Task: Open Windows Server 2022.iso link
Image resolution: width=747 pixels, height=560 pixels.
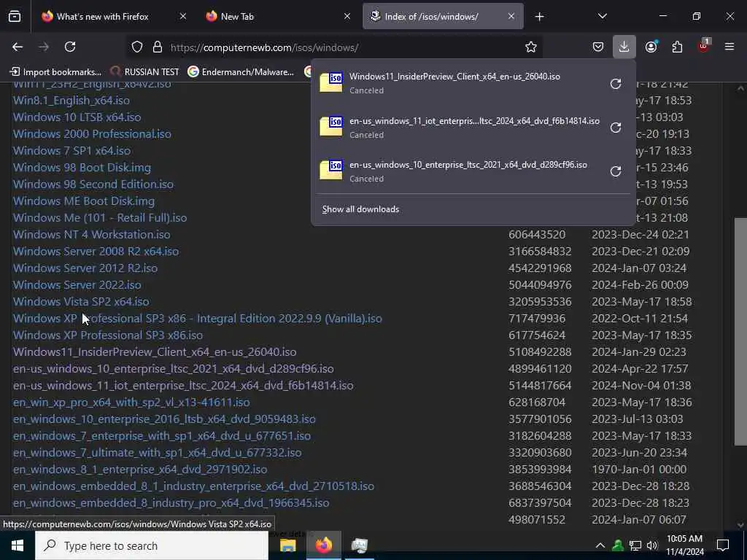Action: (x=77, y=285)
